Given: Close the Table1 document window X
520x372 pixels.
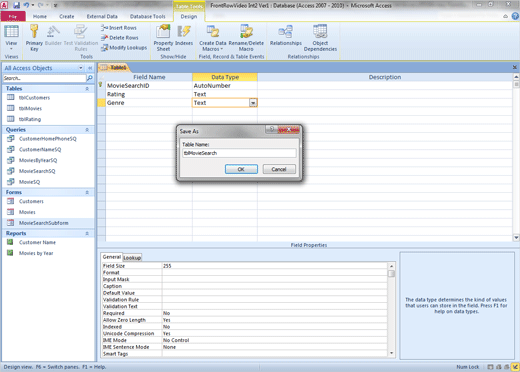Looking at the screenshot, I should pos(515,67).
